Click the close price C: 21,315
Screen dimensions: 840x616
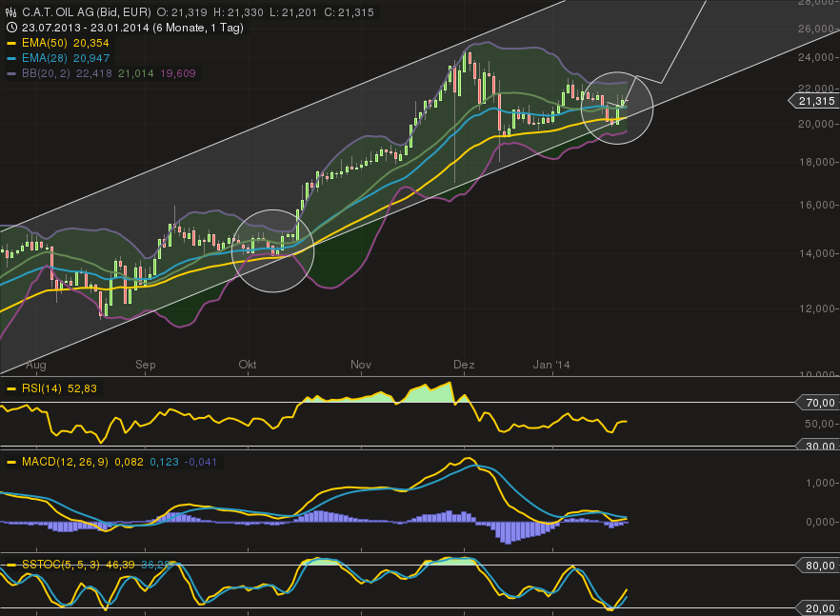pos(349,12)
